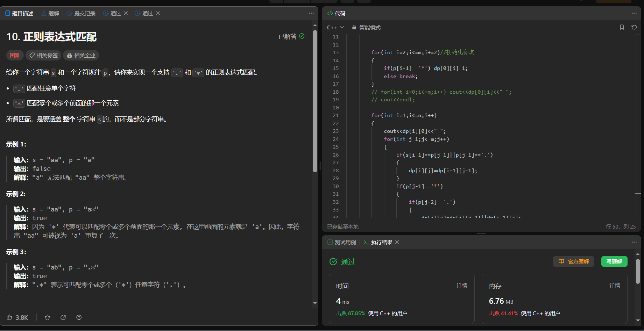Click the green 写题解 button

point(614,261)
